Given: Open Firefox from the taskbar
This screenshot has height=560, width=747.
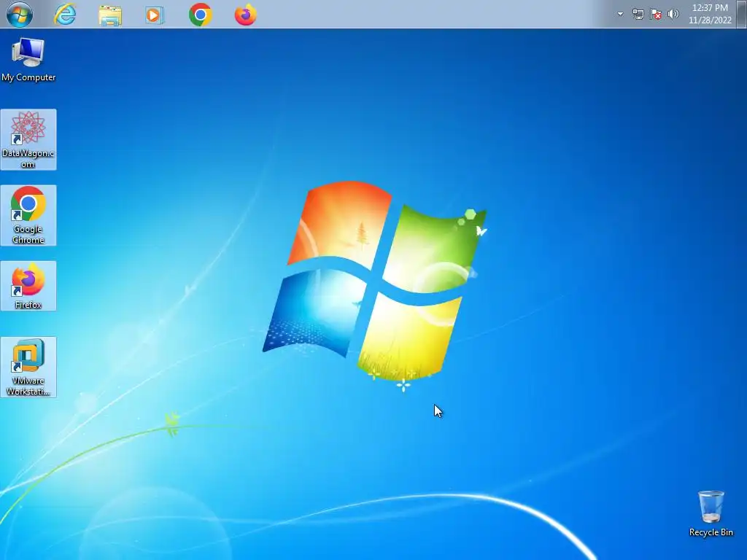Looking at the screenshot, I should [245, 15].
